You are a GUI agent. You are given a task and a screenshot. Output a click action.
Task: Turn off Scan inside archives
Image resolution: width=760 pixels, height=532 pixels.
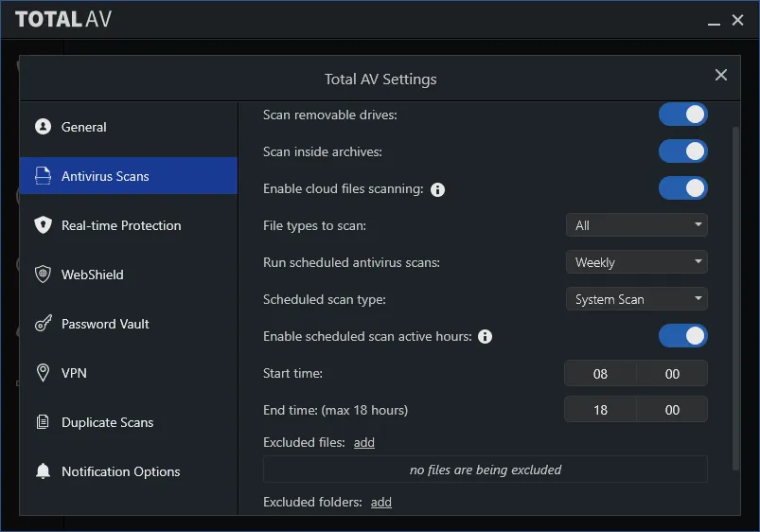[x=683, y=151]
